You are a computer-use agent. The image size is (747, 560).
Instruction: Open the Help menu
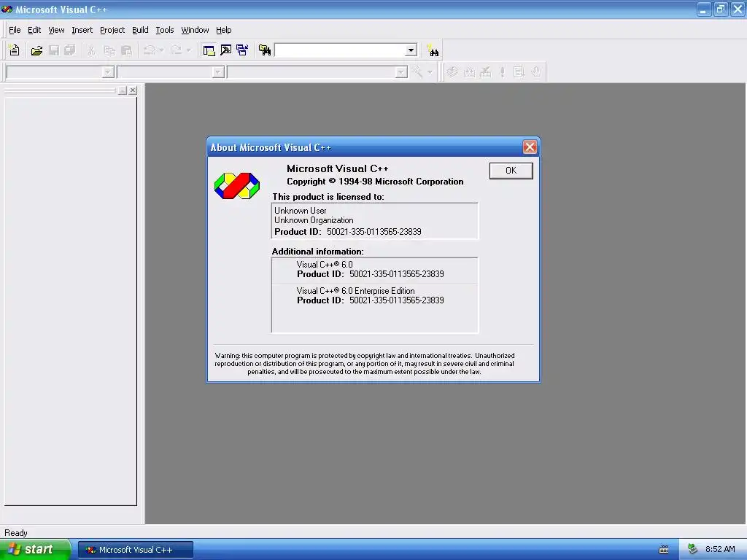(223, 30)
